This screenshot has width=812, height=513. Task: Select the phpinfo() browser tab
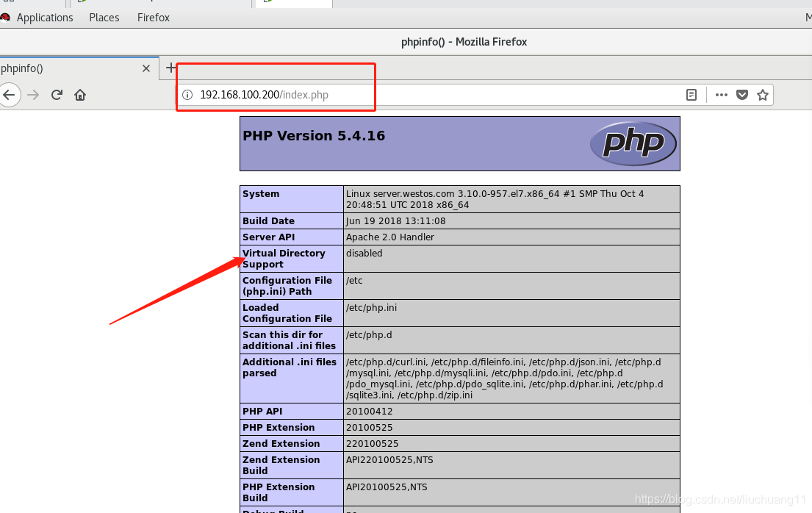79,68
